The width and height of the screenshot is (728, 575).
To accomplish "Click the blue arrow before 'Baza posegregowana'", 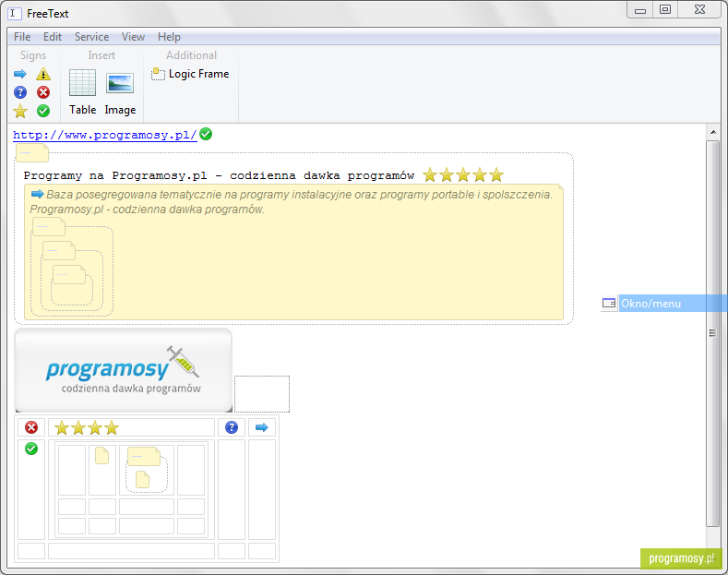I will click(x=37, y=194).
